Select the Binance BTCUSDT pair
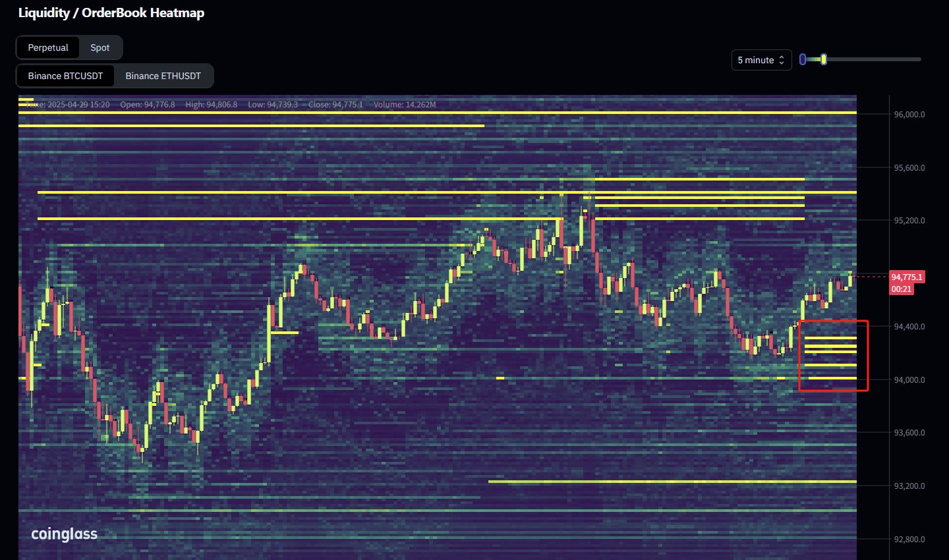The image size is (949, 560). click(x=65, y=76)
